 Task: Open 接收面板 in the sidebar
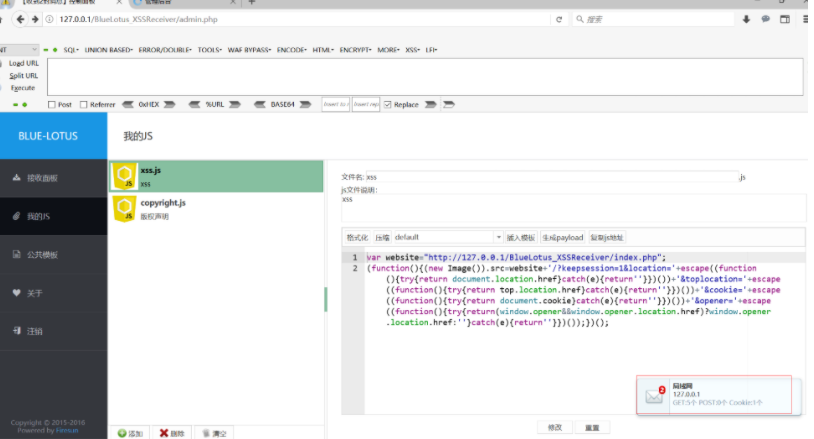click(x=53, y=178)
